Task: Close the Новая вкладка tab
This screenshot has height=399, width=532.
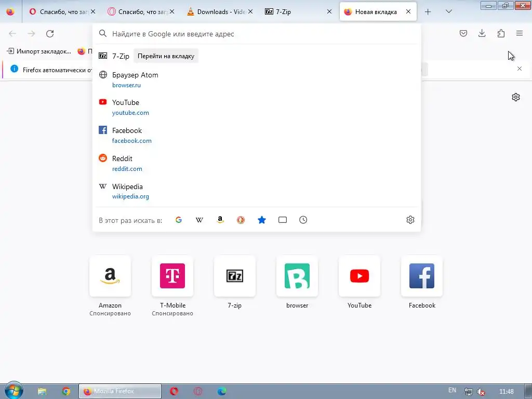Action: click(408, 12)
